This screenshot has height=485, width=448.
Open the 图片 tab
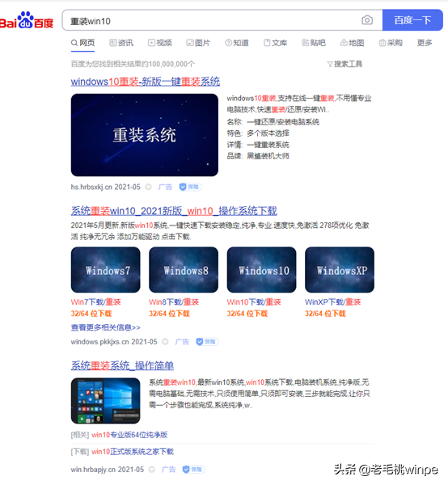coord(198,43)
